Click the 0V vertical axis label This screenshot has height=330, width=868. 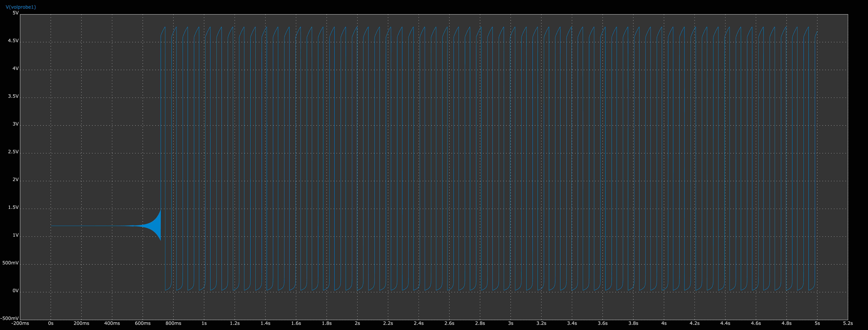pos(15,291)
